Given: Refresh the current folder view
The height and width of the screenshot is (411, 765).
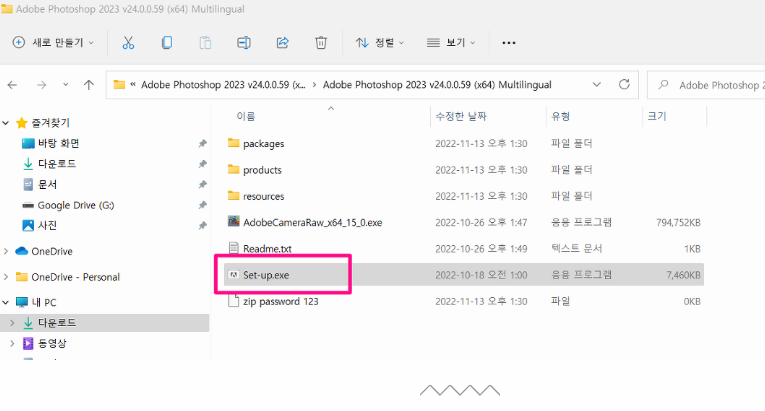Looking at the screenshot, I should [624, 84].
